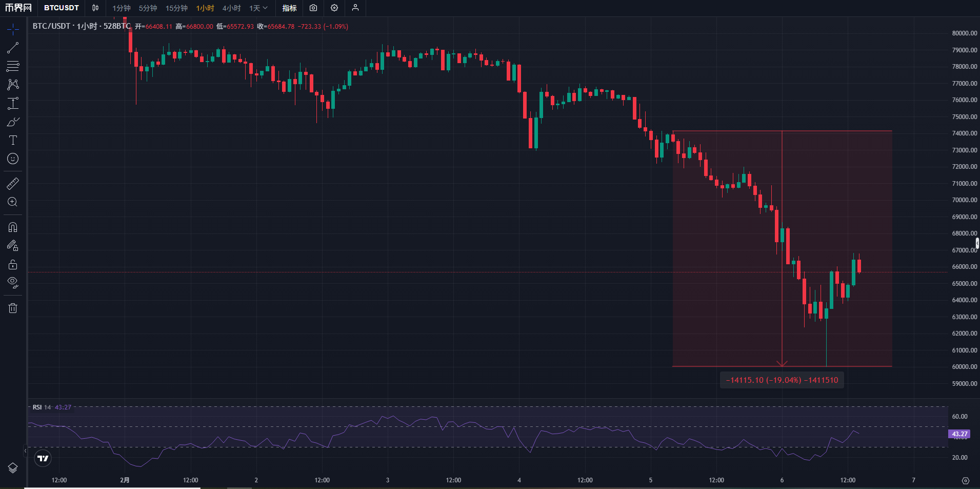Image resolution: width=980 pixels, height=489 pixels.
Task: Choose the brush drawing tool
Action: pyautogui.click(x=13, y=122)
